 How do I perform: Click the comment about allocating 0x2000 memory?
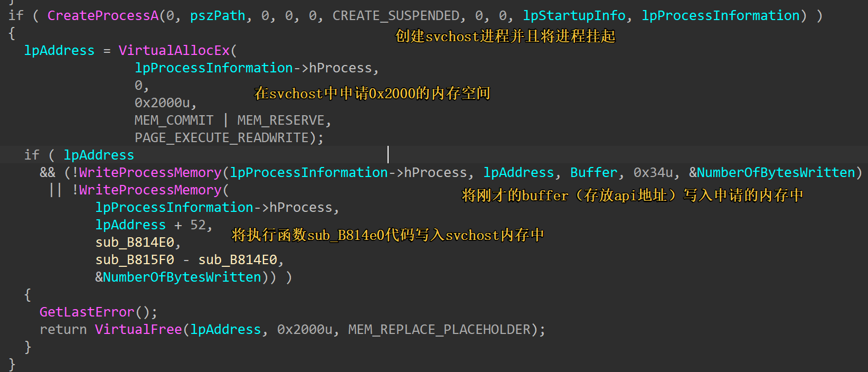372,94
